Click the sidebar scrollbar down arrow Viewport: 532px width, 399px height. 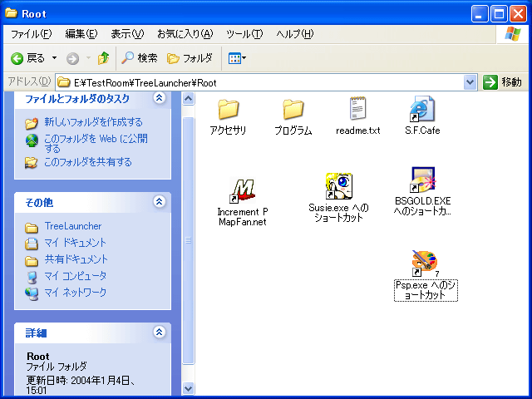[189, 388]
